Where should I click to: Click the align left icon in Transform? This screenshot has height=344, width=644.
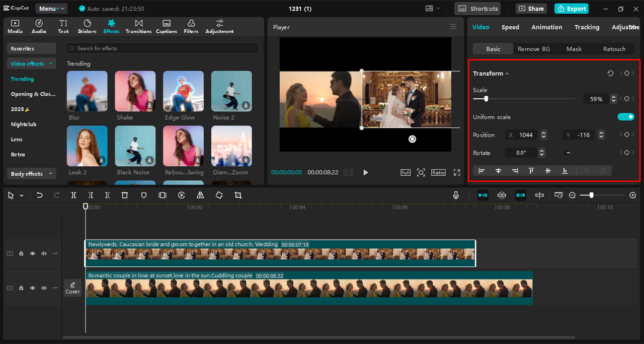click(481, 171)
